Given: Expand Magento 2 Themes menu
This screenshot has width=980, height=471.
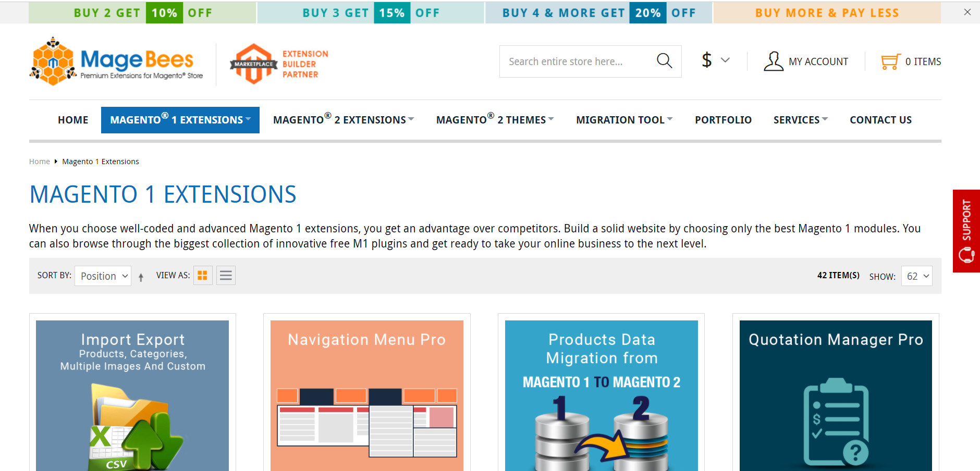Looking at the screenshot, I should pyautogui.click(x=495, y=120).
